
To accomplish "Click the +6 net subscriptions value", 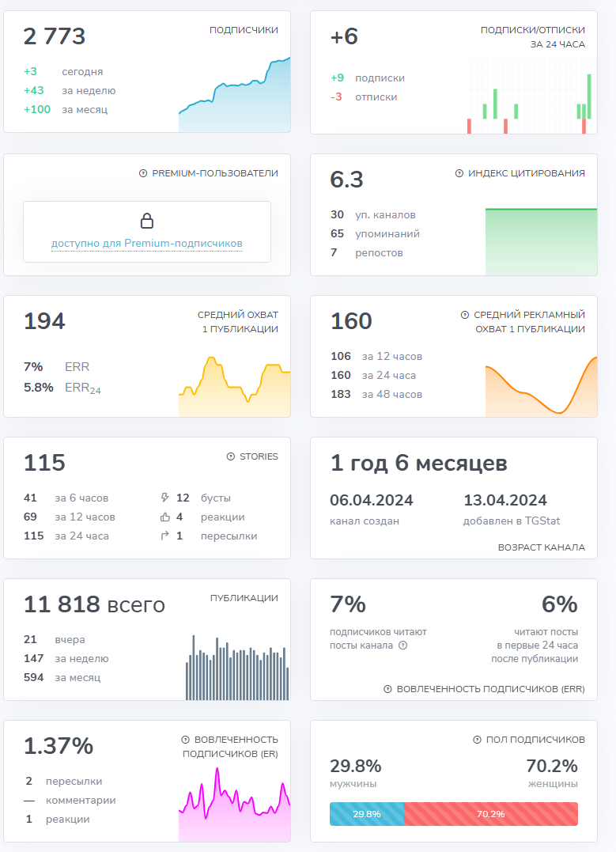I will point(344,36).
